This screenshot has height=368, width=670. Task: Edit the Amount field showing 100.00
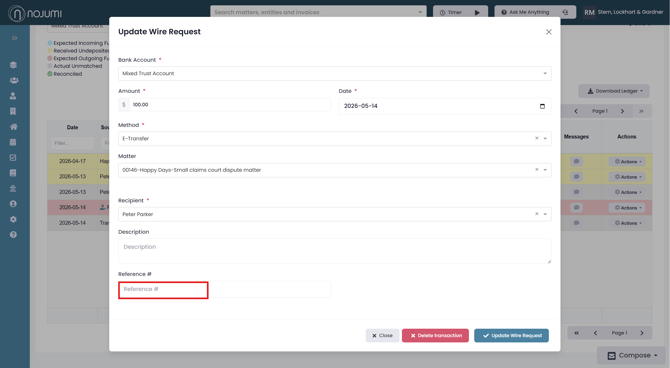tap(229, 105)
